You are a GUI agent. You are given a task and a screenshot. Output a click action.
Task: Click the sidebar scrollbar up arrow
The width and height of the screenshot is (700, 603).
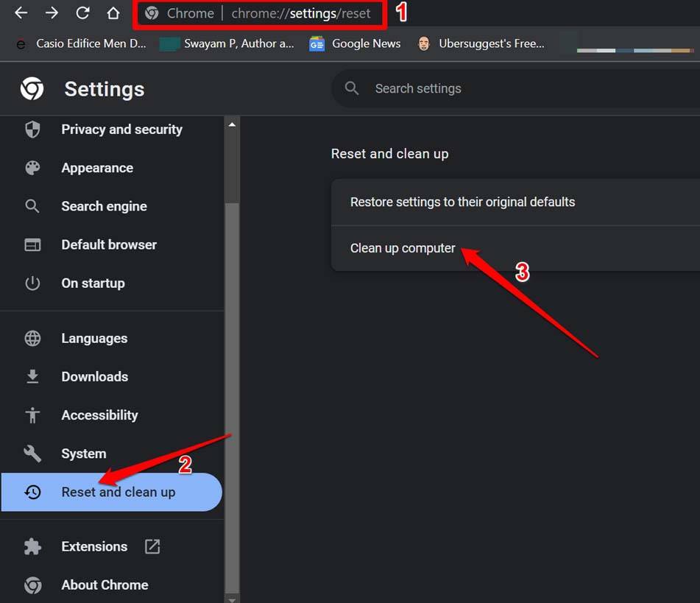[x=233, y=124]
